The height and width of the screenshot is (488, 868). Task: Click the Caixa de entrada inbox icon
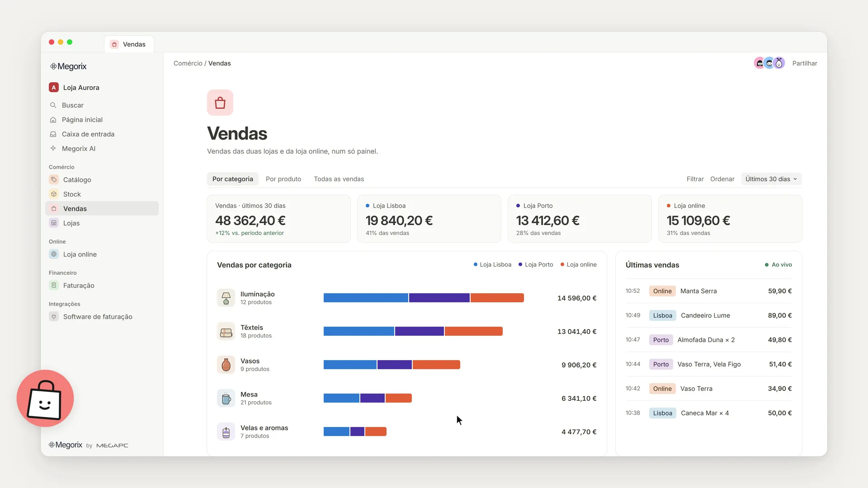pos(53,134)
